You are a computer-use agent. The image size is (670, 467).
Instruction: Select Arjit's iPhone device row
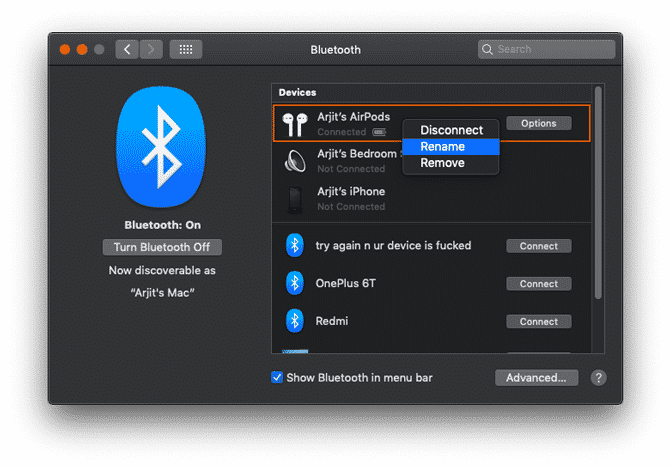pyautogui.click(x=432, y=199)
